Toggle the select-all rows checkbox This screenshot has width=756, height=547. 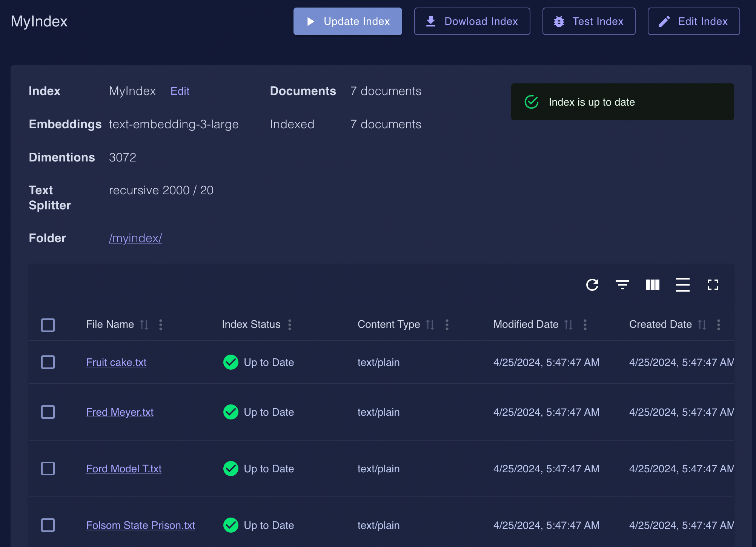(x=48, y=325)
